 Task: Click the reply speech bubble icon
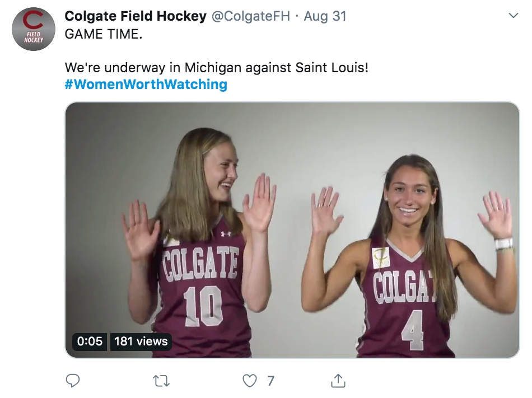tap(73, 381)
